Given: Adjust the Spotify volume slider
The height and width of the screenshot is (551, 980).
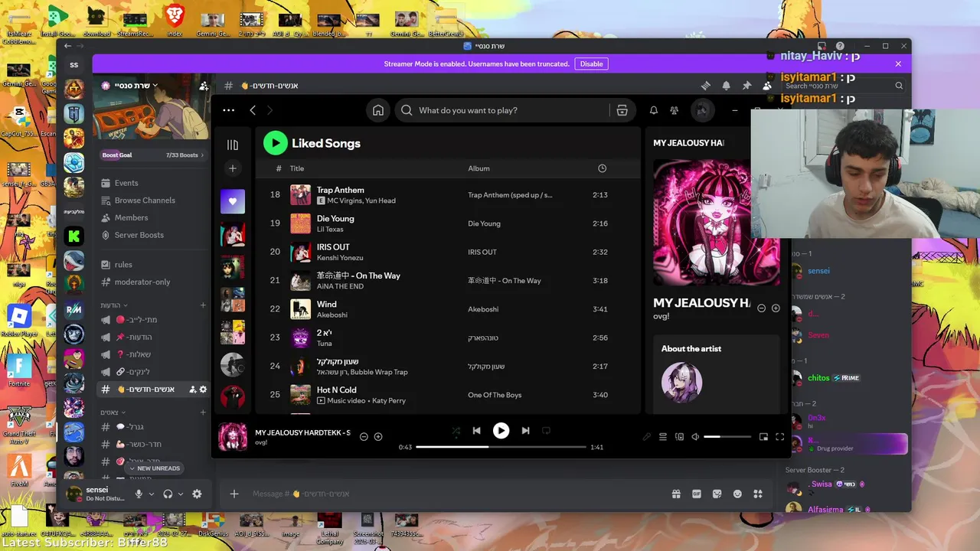Looking at the screenshot, I should [727, 436].
